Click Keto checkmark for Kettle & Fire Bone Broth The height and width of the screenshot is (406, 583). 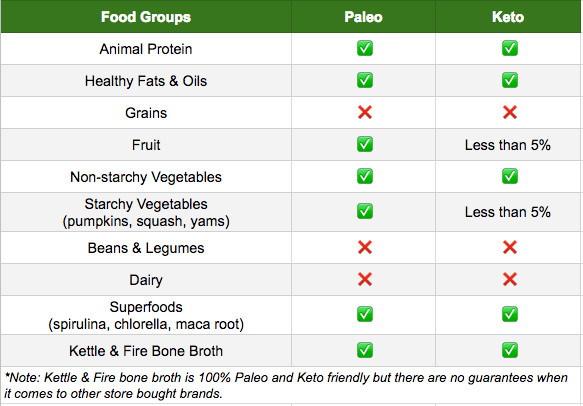[x=509, y=350]
